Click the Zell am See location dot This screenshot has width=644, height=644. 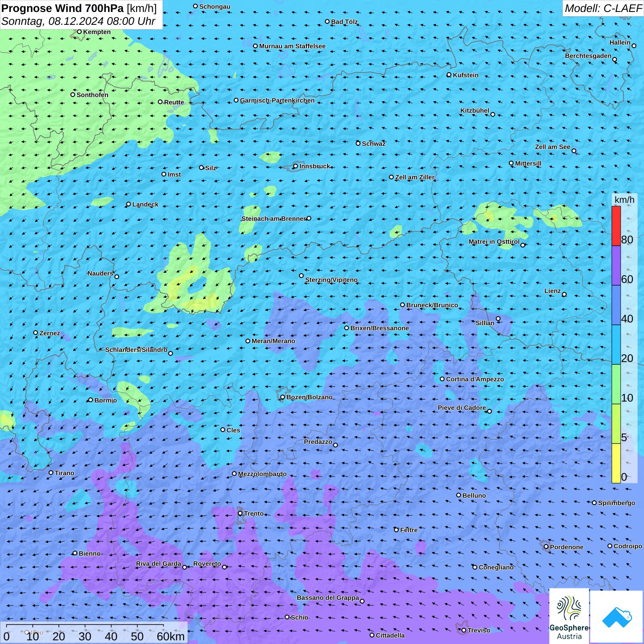click(574, 151)
